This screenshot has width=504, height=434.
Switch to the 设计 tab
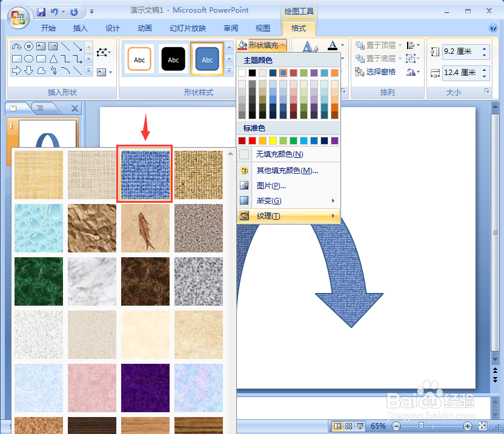tap(113, 28)
